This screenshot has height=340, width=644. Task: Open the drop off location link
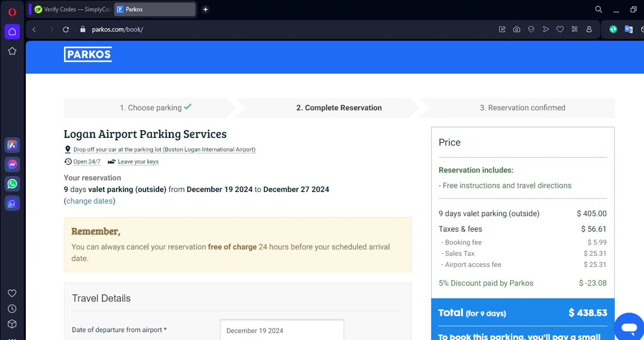pos(164,149)
